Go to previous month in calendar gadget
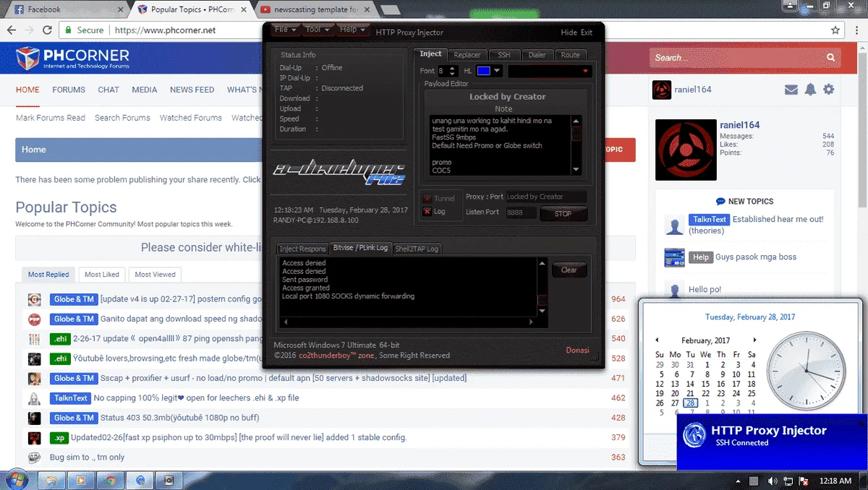This screenshot has width=868, height=490. pyautogui.click(x=658, y=340)
